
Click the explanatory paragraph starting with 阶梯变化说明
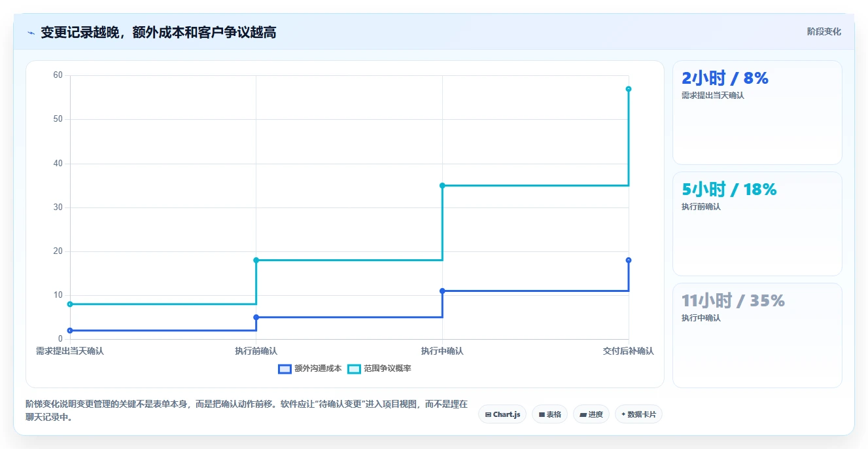click(247, 410)
